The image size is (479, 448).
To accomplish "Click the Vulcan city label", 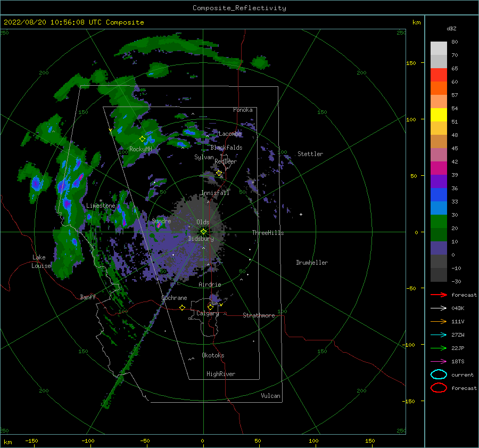I will (x=270, y=396).
